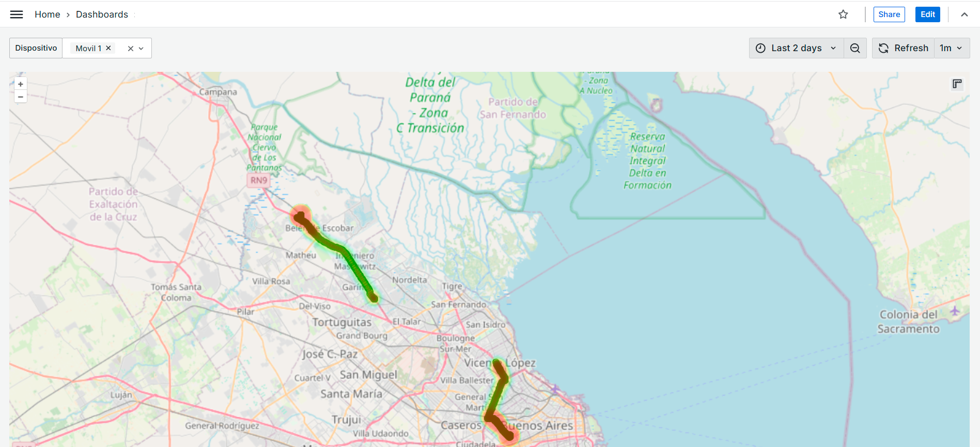This screenshot has height=447, width=980.
Task: Open the map legend control icon
Action: (957, 84)
